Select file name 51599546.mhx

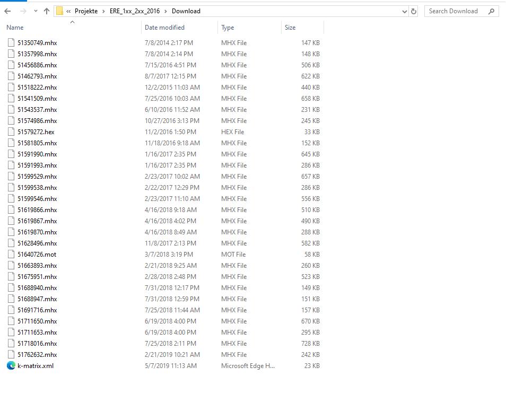38,199
